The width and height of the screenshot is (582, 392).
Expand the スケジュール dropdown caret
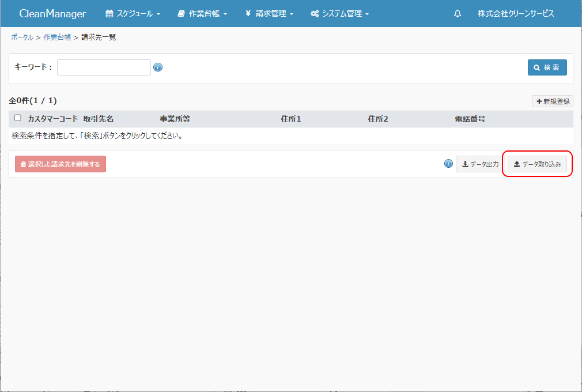[x=158, y=14]
